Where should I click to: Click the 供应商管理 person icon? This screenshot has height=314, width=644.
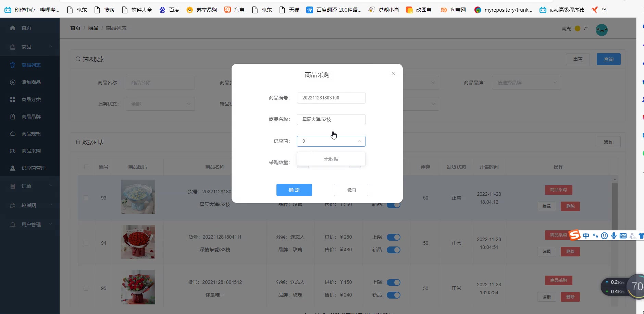click(x=13, y=168)
